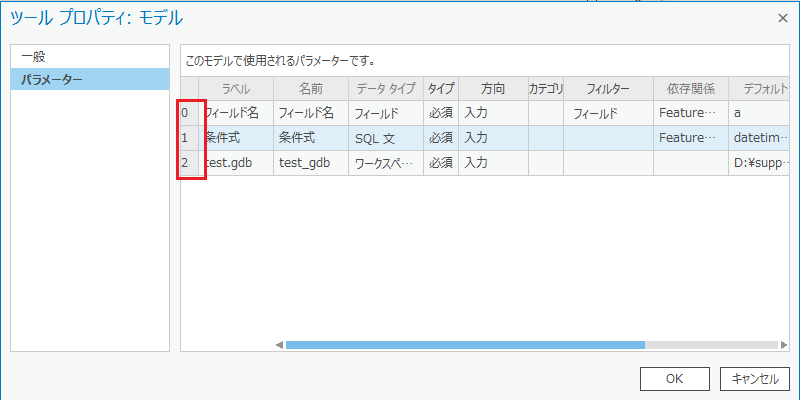Select row header number 0
The height and width of the screenshot is (400, 800).
[190, 113]
